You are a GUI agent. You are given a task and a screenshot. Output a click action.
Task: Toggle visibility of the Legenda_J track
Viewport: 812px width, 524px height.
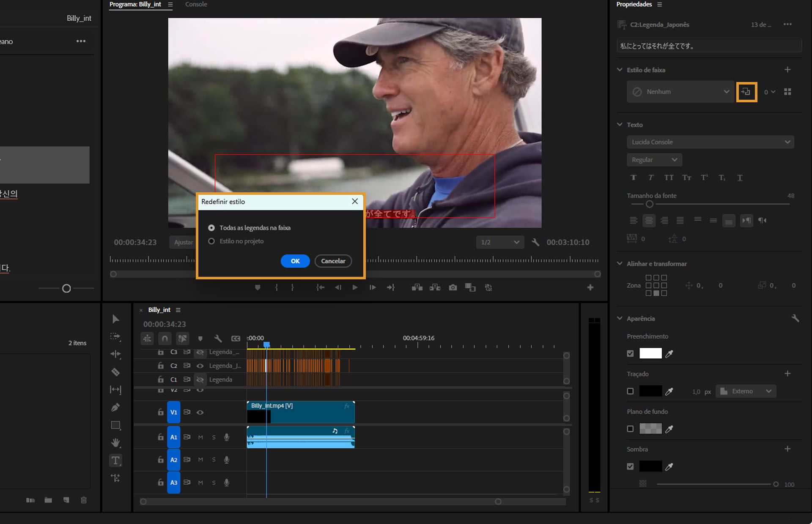click(200, 366)
